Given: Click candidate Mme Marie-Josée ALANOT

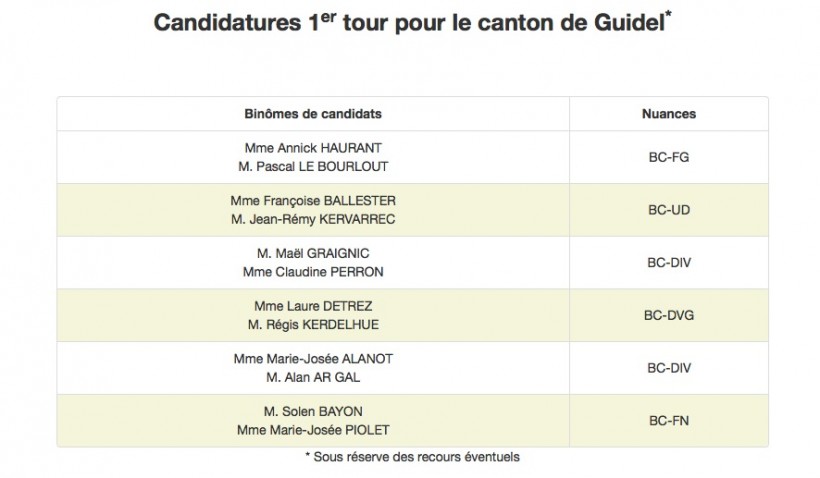Looking at the screenshot, I should pyautogui.click(x=313, y=359).
